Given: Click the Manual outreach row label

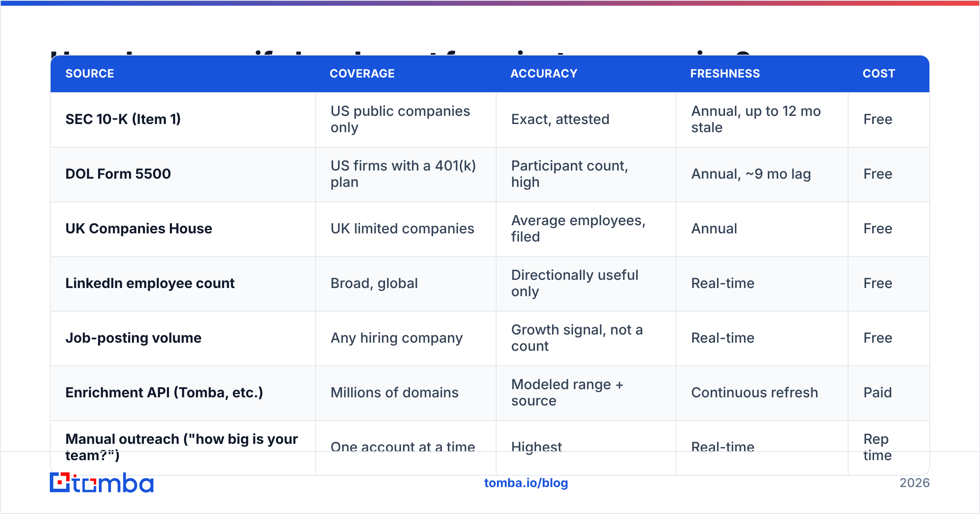Looking at the screenshot, I should coord(182,447).
